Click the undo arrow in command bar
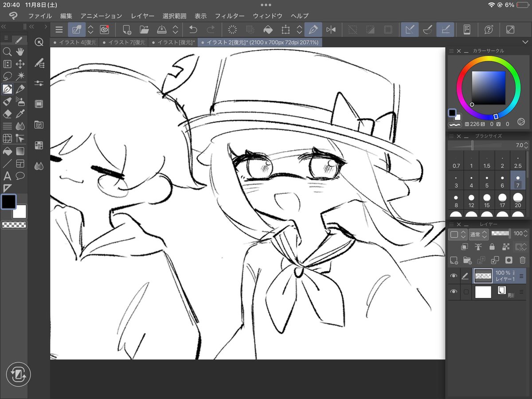Screen dimensions: 532x399 pos(193,30)
